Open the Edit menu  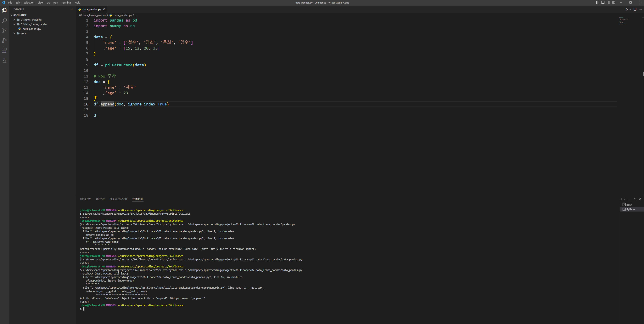click(x=18, y=2)
